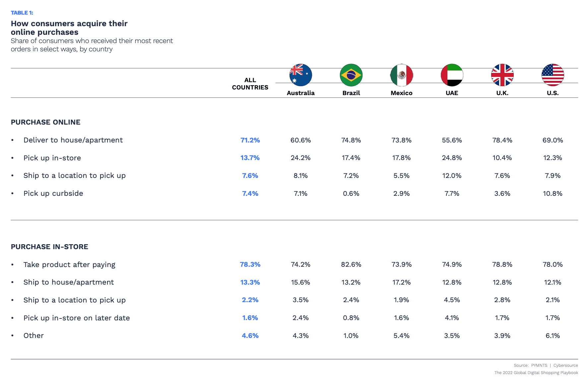Click the PYMNTS source text
This screenshot has height=385, width=588.
point(539,365)
